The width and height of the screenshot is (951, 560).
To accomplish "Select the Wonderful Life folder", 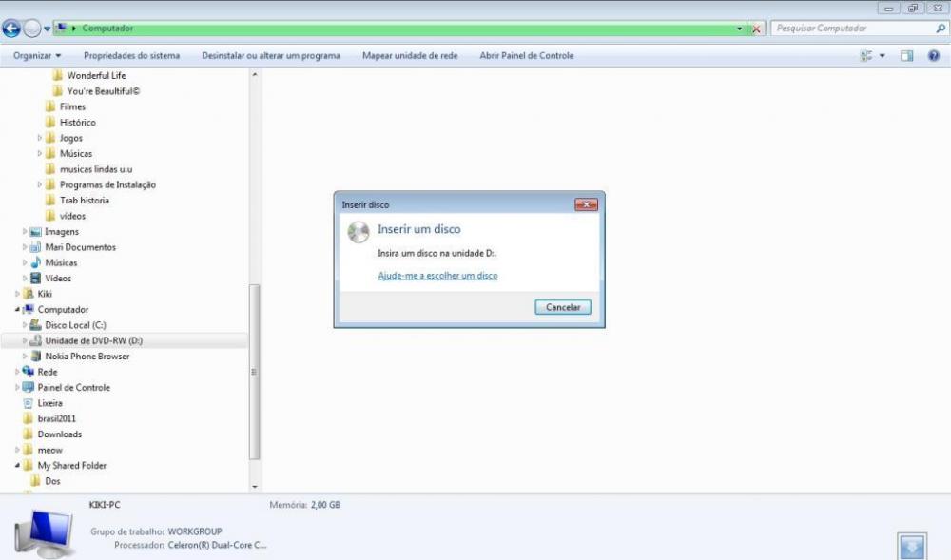I will coord(96,75).
